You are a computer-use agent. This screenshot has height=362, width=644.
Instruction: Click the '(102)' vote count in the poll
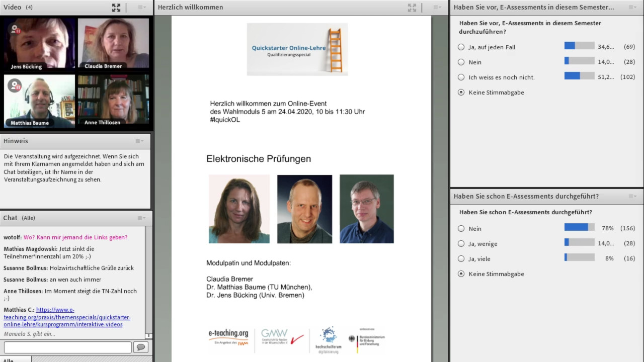pyautogui.click(x=627, y=77)
